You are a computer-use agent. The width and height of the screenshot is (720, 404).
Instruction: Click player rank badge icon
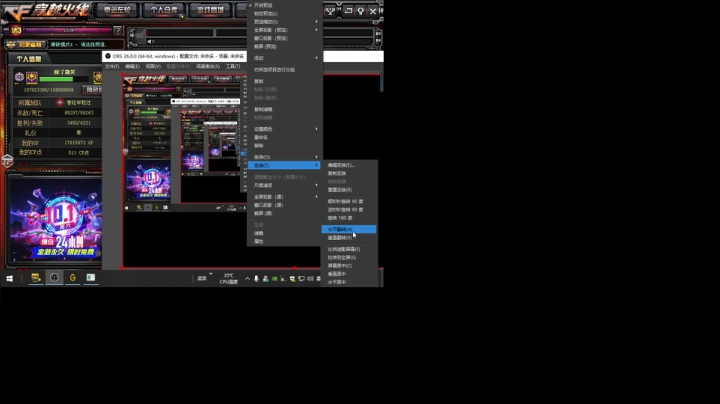tap(19, 77)
